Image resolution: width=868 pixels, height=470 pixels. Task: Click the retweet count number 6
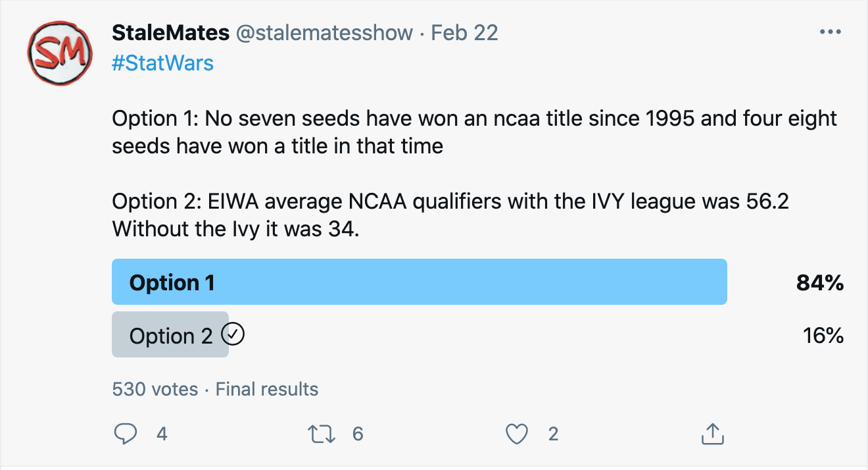pos(358,434)
